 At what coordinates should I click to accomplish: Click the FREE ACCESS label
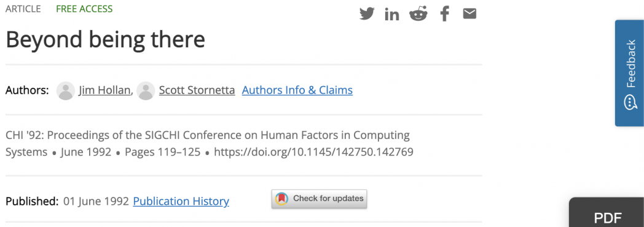pos(84,9)
